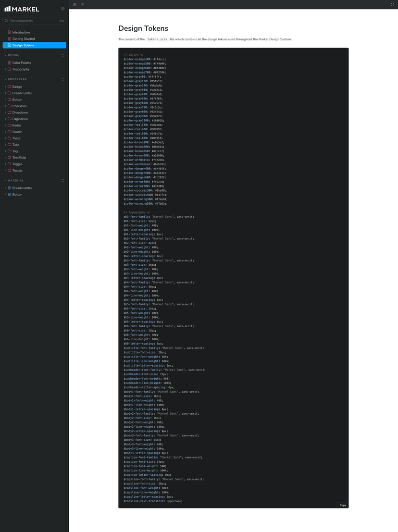This screenshot has height=532, width=398.
Task: Click the Table folder icon
Action: (x=10, y=138)
